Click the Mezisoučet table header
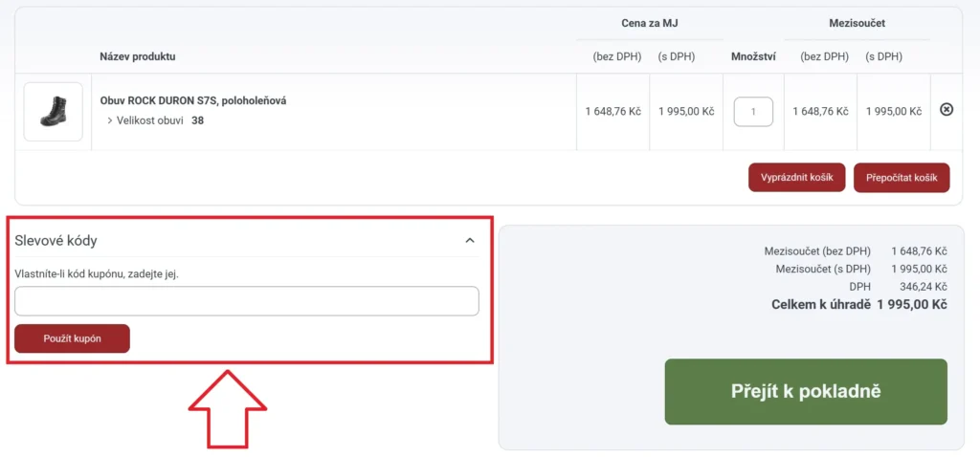980x457 pixels. coord(857,24)
